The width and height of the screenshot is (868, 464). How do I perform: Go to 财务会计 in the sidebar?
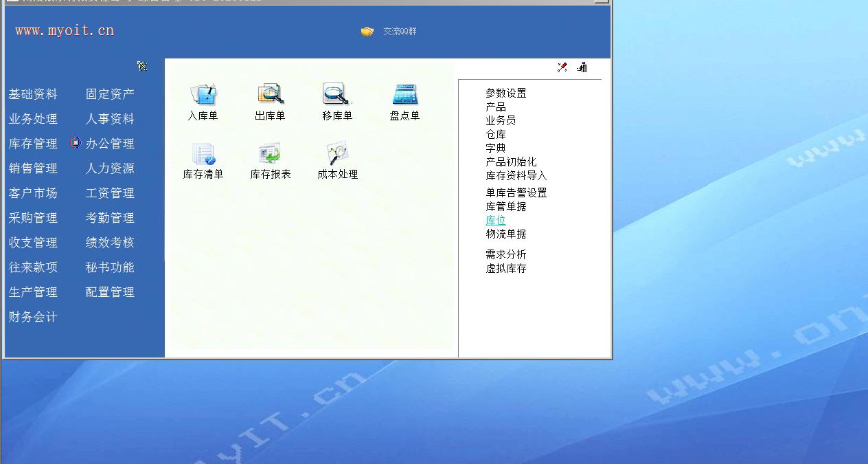tap(33, 317)
